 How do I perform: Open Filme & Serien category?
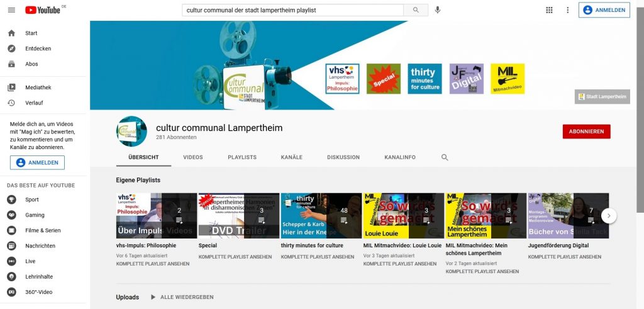45,230
